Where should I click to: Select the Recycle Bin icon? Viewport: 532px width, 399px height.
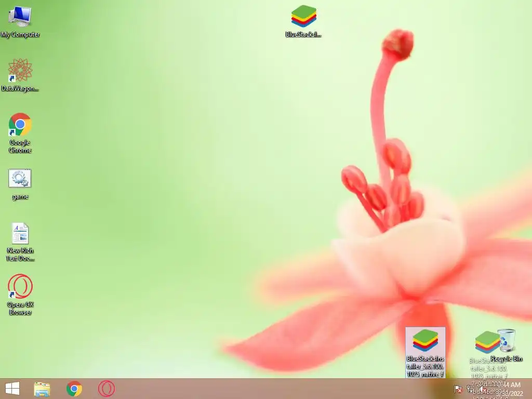click(507, 344)
